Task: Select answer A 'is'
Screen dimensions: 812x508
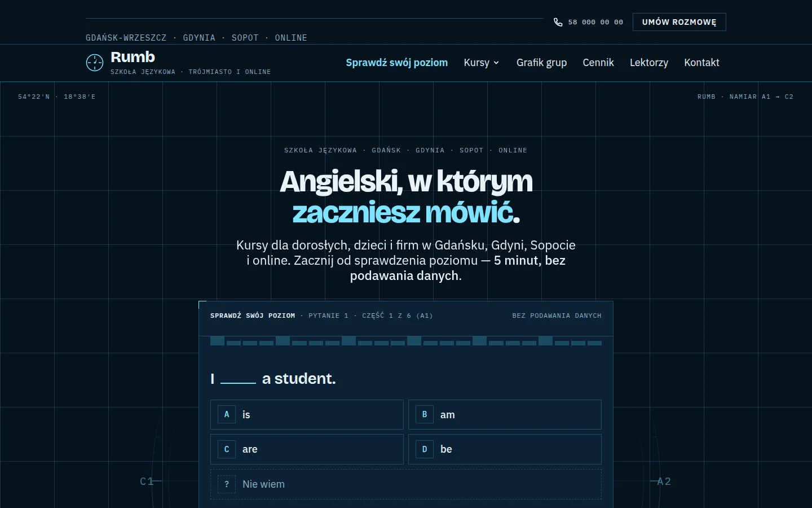Action: click(307, 415)
